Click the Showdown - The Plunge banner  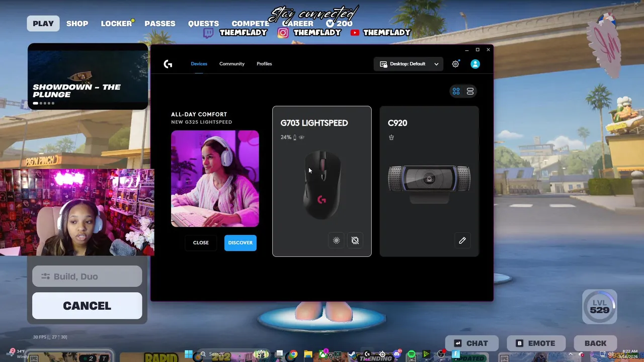coord(88,76)
